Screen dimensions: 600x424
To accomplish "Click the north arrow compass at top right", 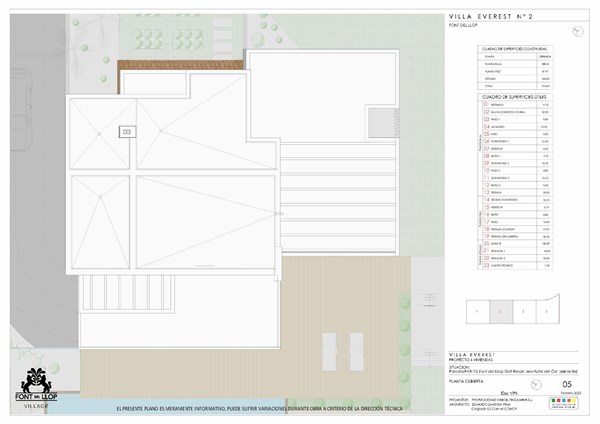I will pyautogui.click(x=577, y=31).
